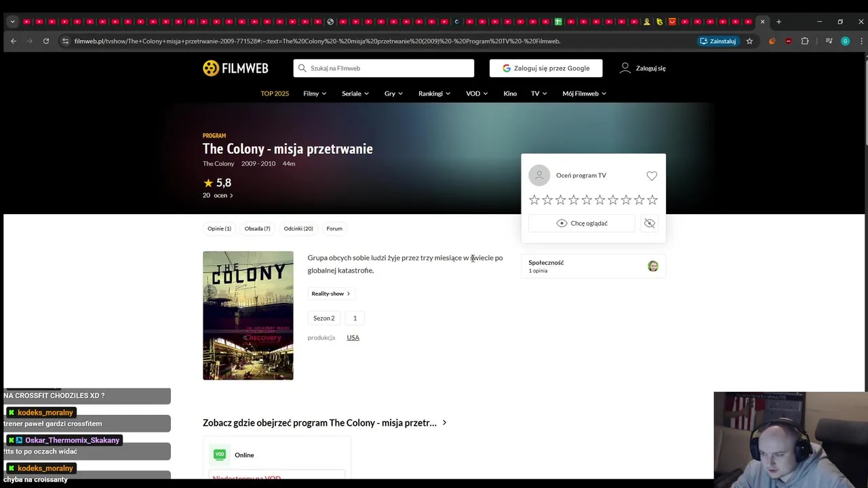Expand the Filmy dropdown menu
The width and height of the screenshot is (868, 488).
tap(315, 94)
